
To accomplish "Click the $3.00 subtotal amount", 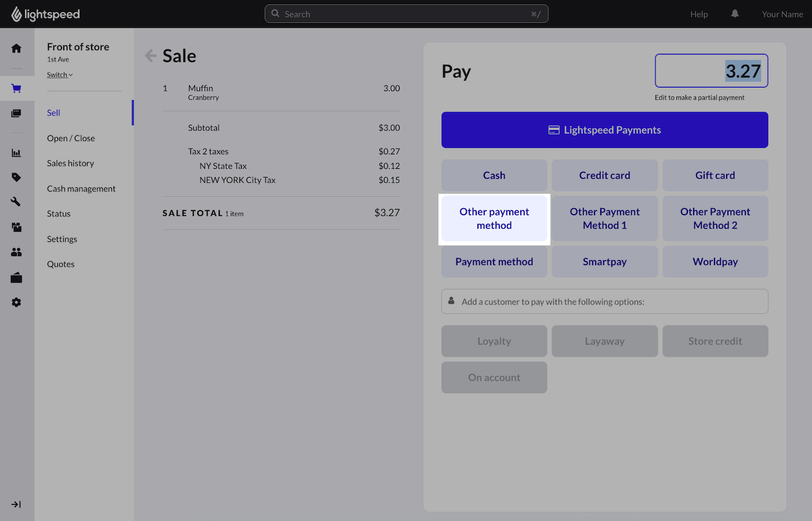I will point(389,128).
